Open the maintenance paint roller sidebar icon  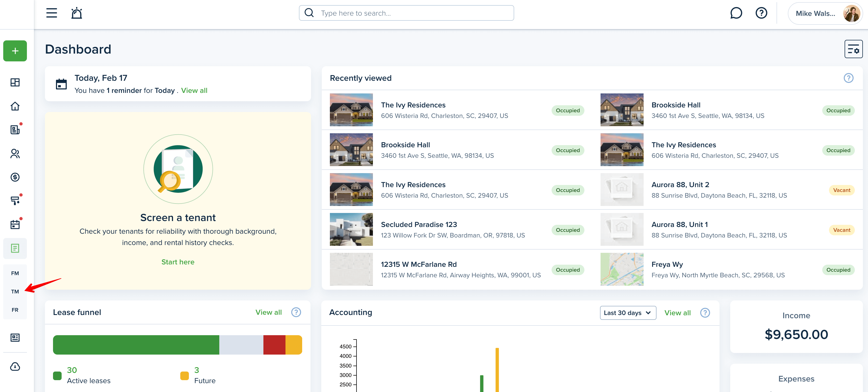tap(15, 201)
